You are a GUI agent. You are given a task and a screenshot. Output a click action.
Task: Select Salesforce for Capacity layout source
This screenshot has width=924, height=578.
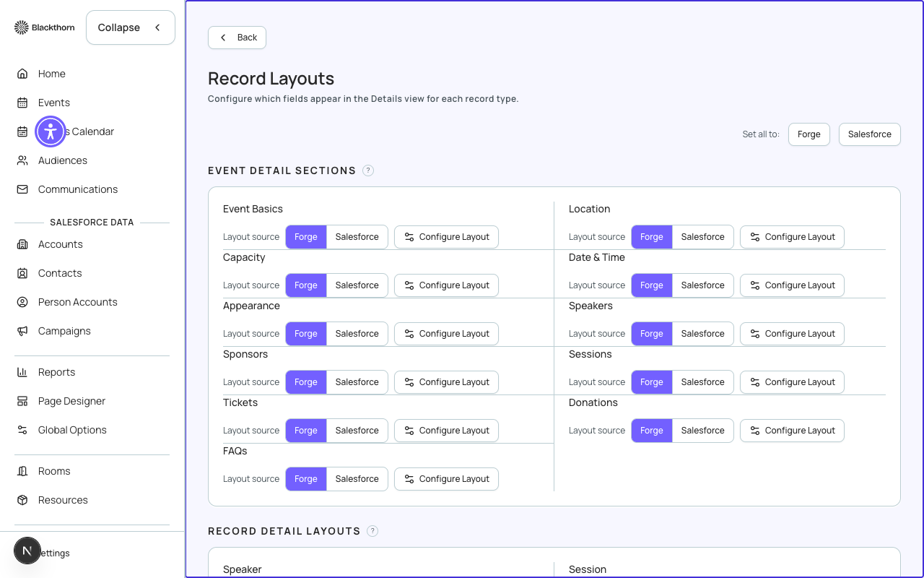click(x=357, y=285)
